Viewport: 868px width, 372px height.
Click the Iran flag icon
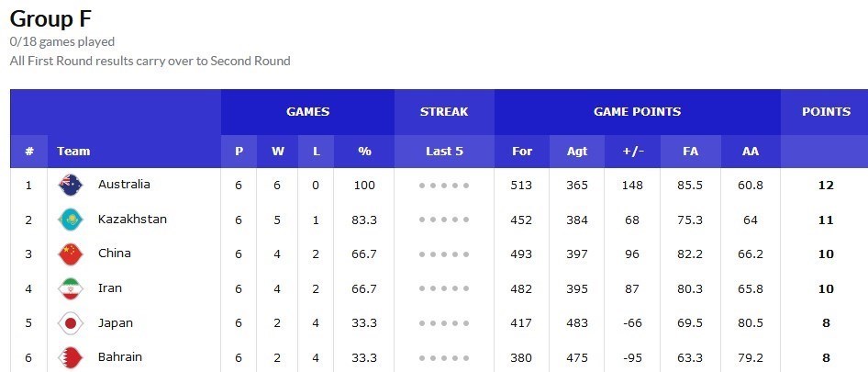tap(72, 288)
